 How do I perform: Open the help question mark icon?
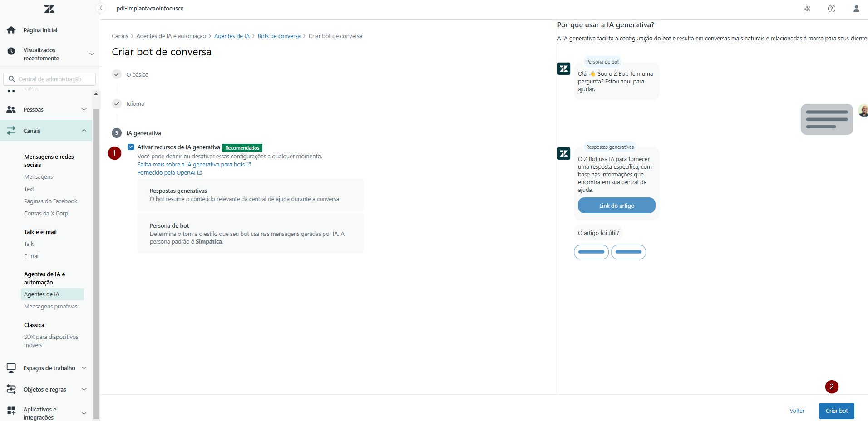(831, 9)
